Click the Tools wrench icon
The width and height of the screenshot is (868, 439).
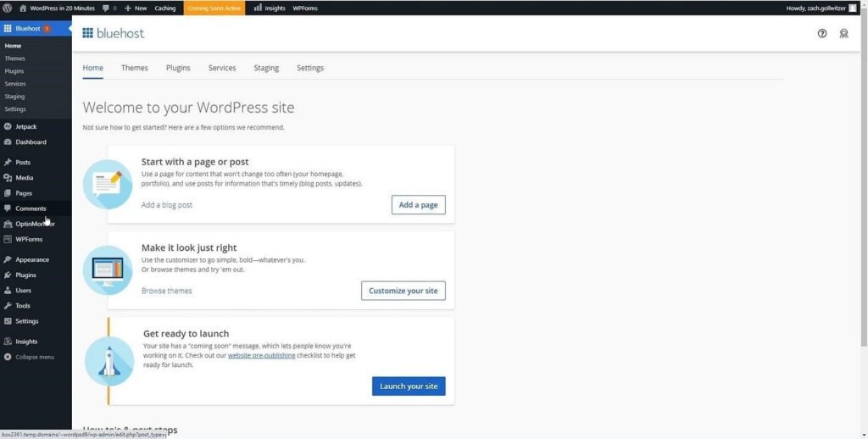(8, 306)
